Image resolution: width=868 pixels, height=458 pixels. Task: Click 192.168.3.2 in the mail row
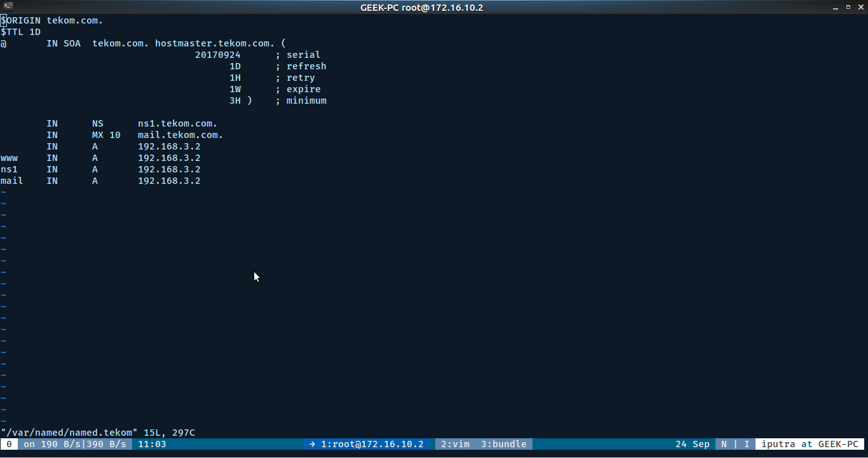pos(169,181)
